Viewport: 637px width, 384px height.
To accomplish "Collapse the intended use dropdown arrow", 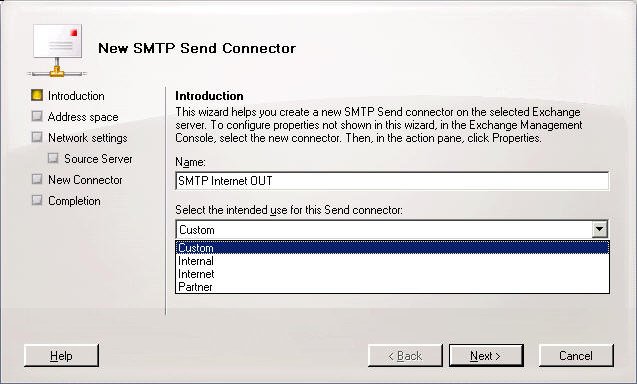I will coord(599,230).
